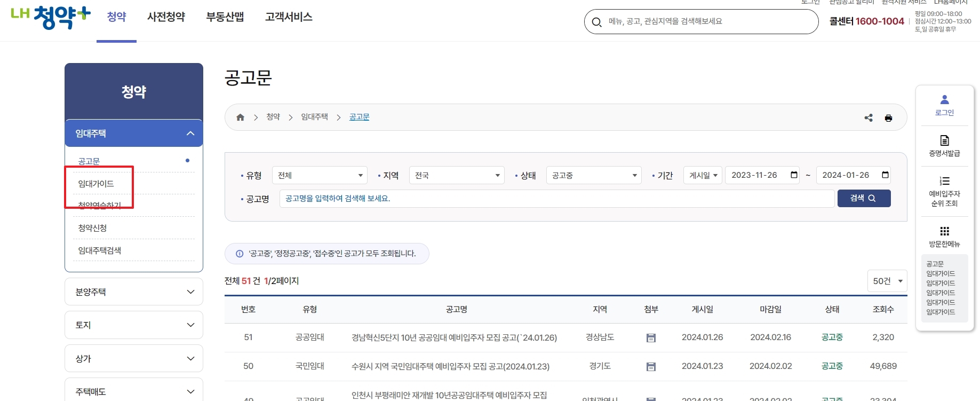
Task: Click 공고문 breadcrumb link
Action: 359,117
